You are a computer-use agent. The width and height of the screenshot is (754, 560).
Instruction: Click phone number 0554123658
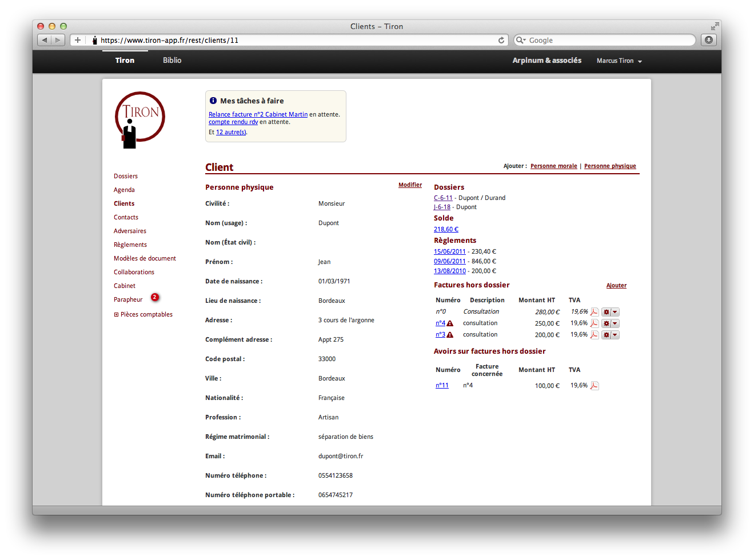point(336,475)
